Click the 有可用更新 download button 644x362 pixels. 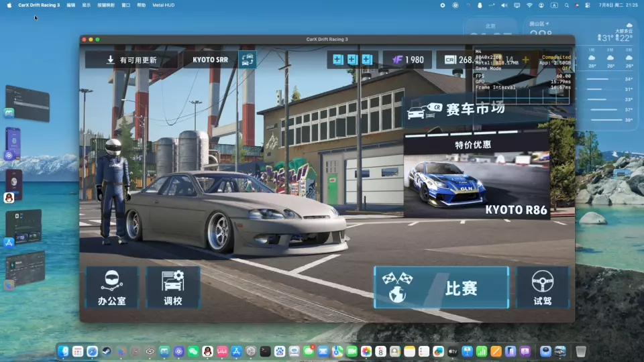click(132, 60)
